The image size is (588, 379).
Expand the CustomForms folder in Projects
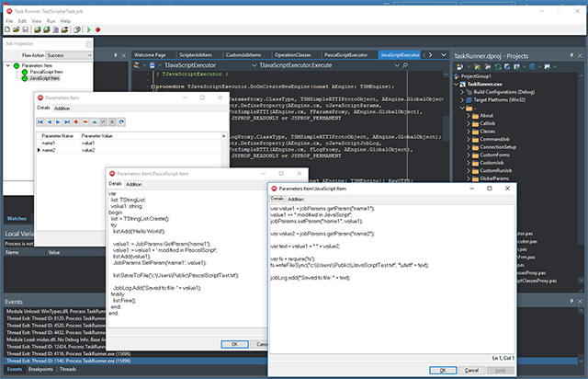pos(469,155)
